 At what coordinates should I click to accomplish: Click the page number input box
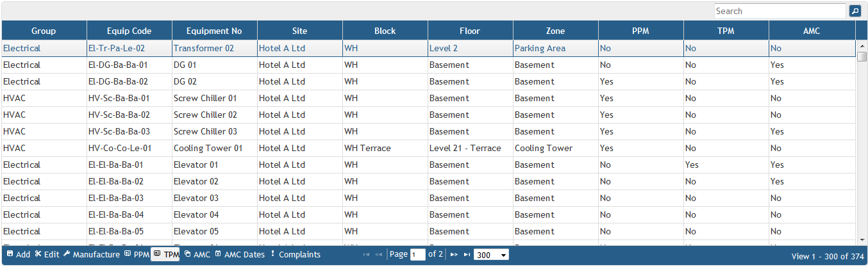pos(417,255)
